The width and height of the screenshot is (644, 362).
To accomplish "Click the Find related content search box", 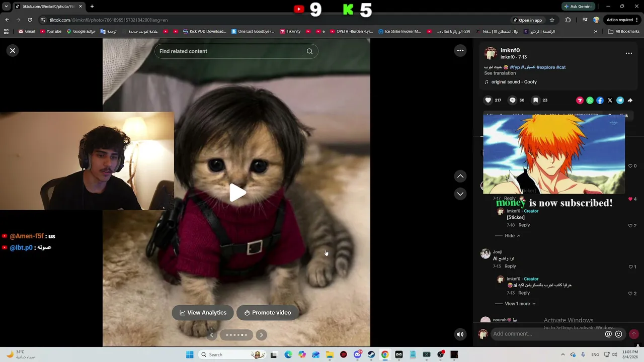I will pos(229,51).
